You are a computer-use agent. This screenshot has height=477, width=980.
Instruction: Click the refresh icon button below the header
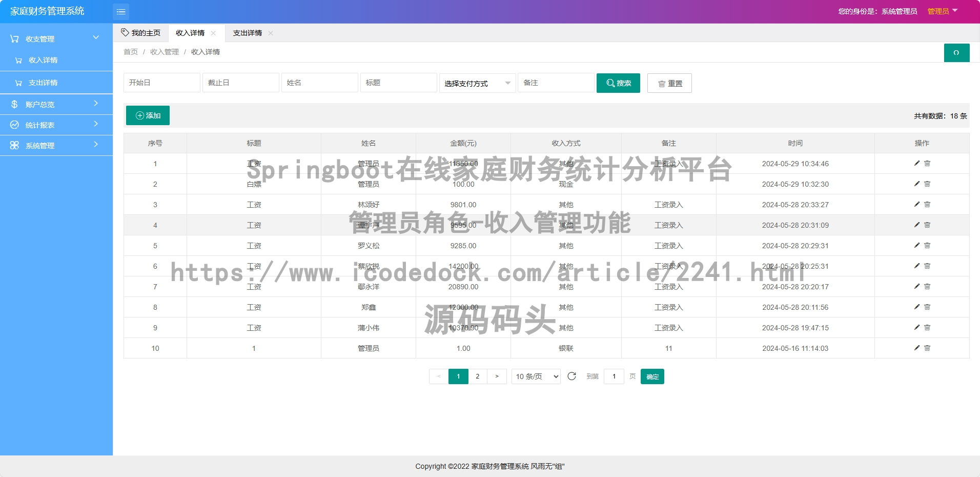coord(956,53)
